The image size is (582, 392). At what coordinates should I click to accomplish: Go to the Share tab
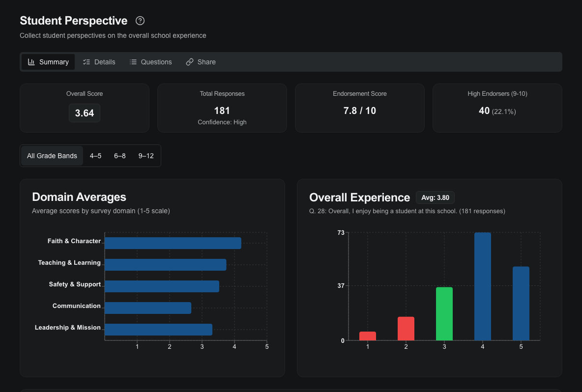click(201, 62)
